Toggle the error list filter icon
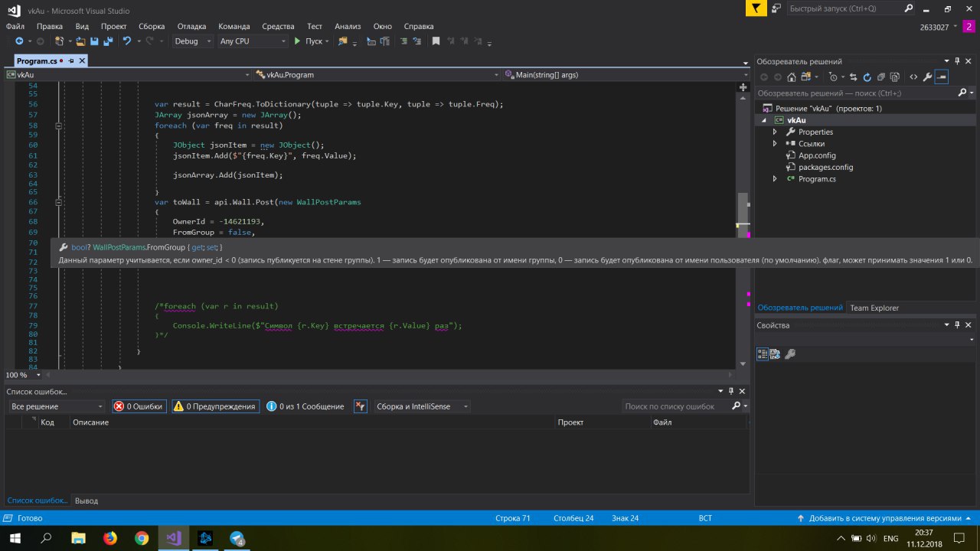The width and height of the screenshot is (980, 551). coord(361,406)
